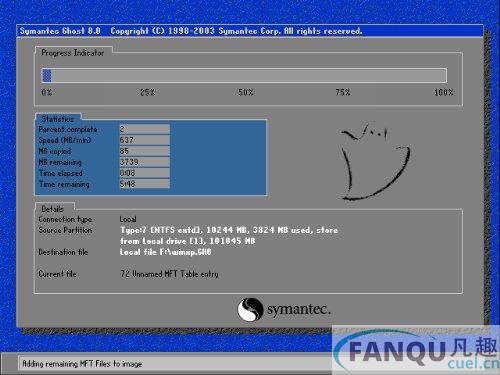500x375 pixels.
Task: Click the Progress Indicator panel label
Action: [x=73, y=53]
